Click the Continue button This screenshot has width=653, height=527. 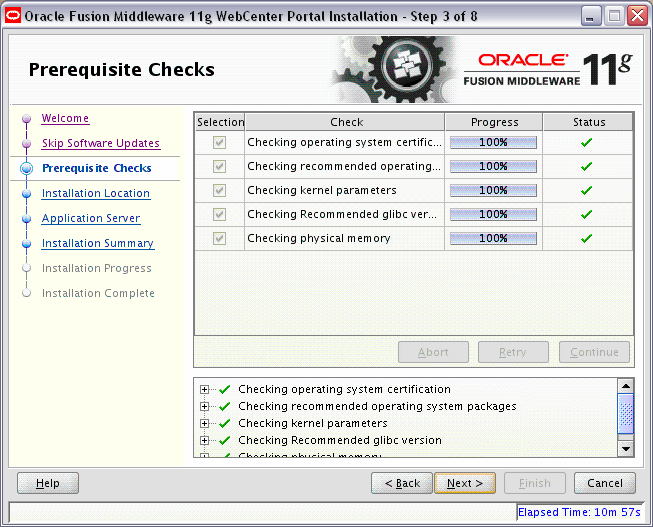(x=594, y=352)
